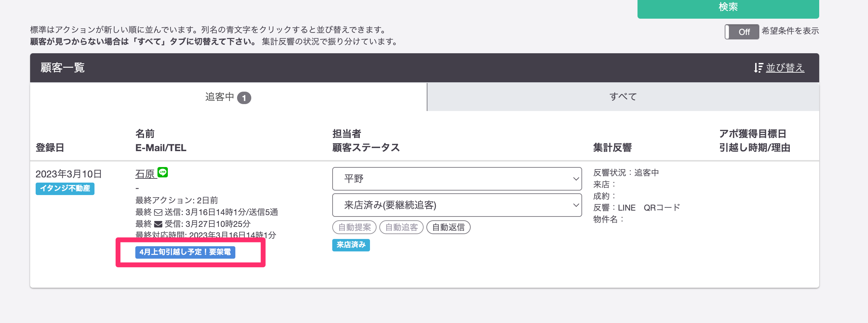Open the 並び替え sort link
The height and width of the screenshot is (323, 868).
click(785, 67)
